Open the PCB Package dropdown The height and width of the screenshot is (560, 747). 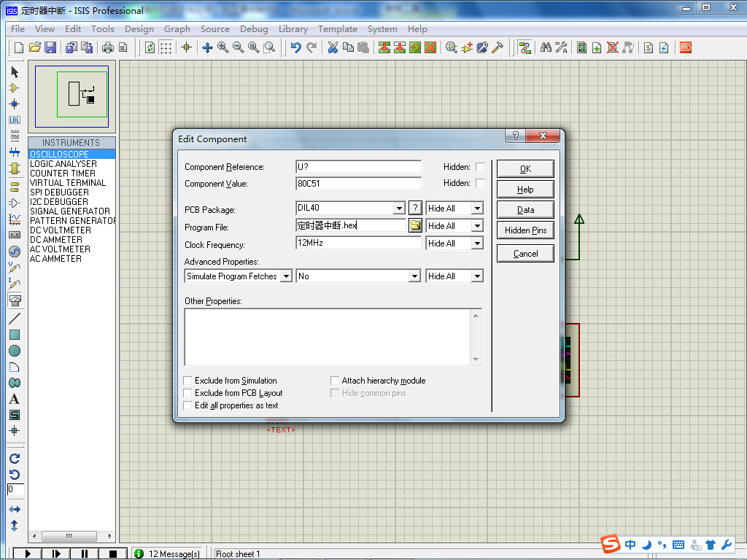click(399, 209)
